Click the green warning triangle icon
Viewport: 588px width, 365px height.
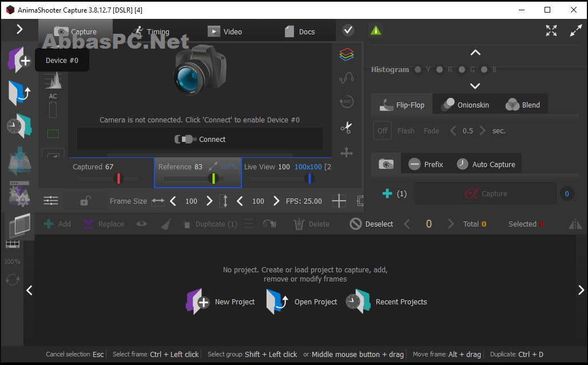click(376, 30)
